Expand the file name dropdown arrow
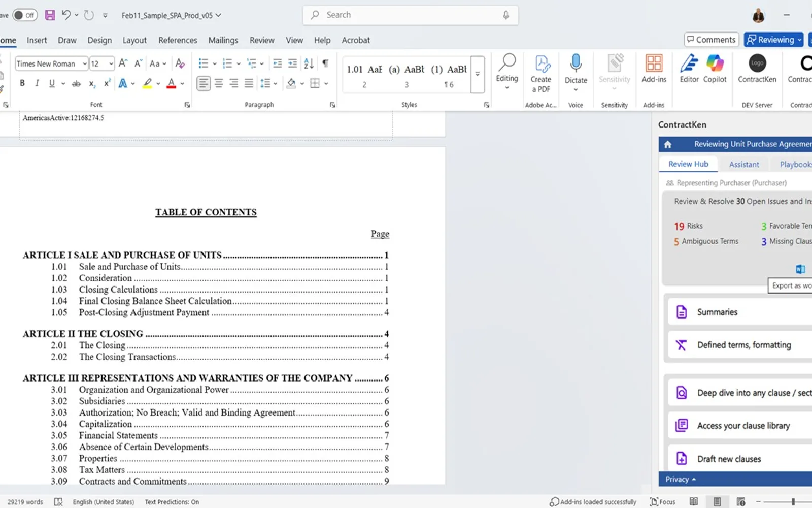812x508 pixels. (x=218, y=15)
